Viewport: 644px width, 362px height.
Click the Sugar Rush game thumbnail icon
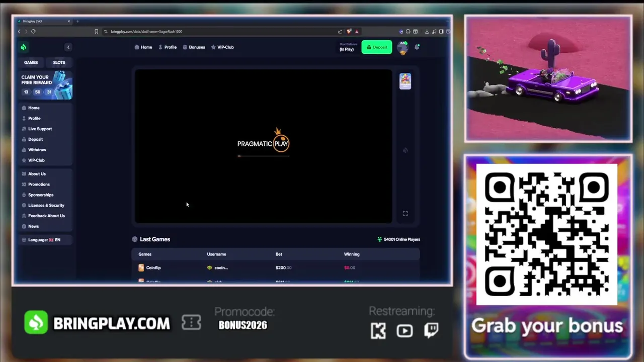405,81
